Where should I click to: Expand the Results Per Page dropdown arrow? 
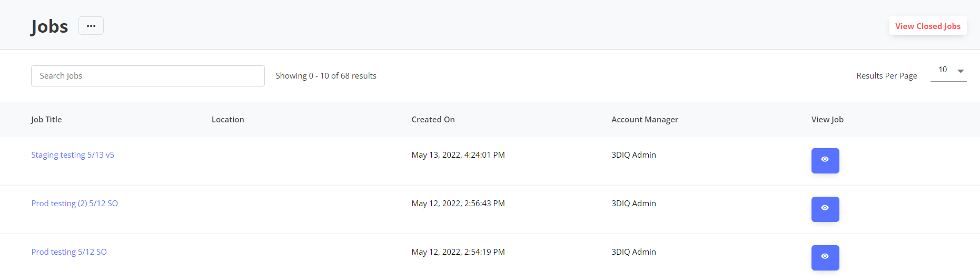click(961, 71)
